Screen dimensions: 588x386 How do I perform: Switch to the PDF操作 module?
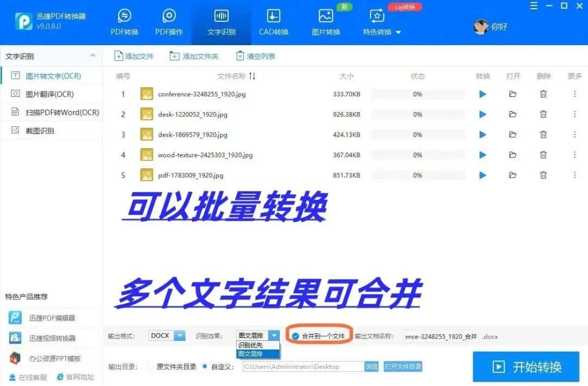[x=169, y=22]
